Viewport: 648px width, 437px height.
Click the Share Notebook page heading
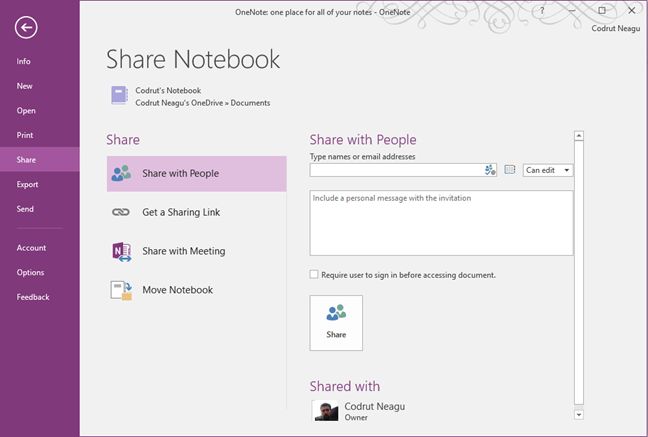tap(193, 59)
